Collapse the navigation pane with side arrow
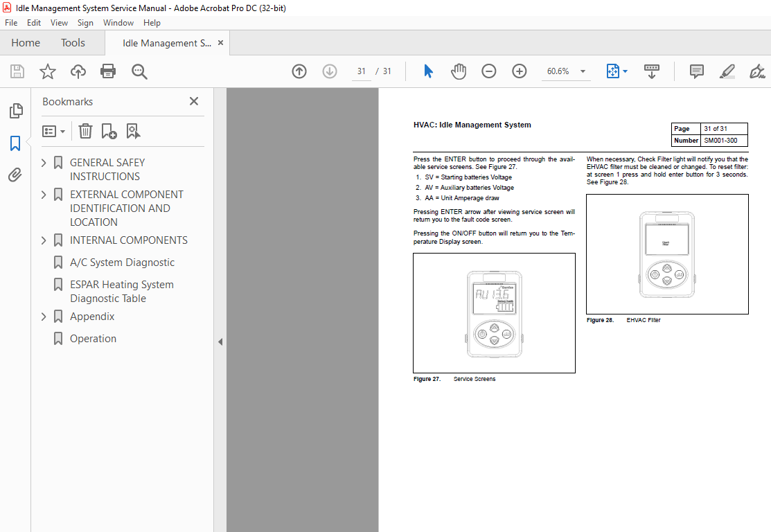The height and width of the screenshot is (532, 771). (220, 342)
